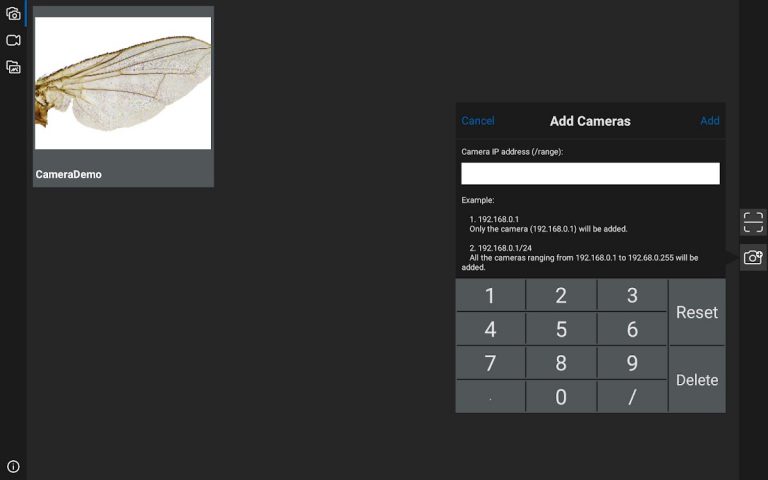Tap the number 1 key
The height and width of the screenshot is (480, 768).
(x=490, y=296)
